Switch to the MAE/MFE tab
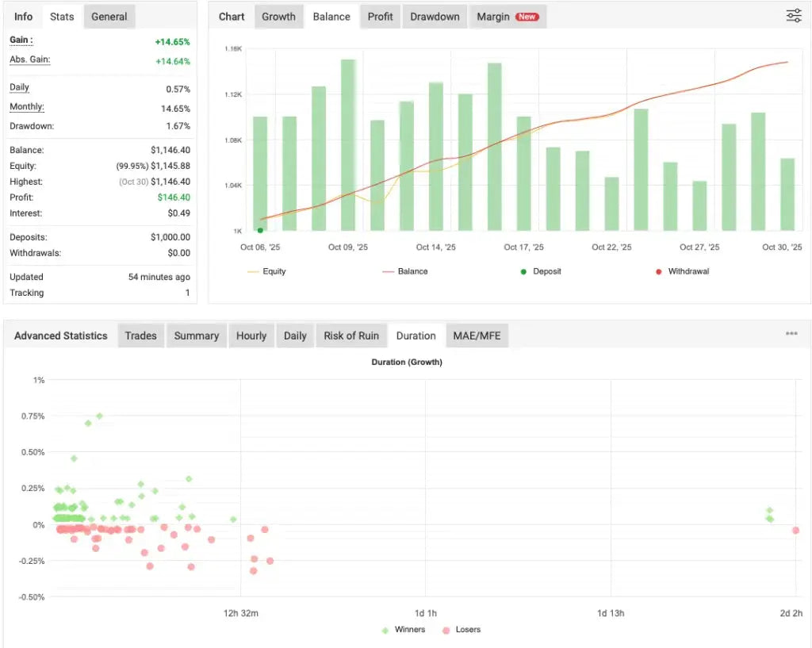Screen dimensions: 812x648 click(477, 335)
